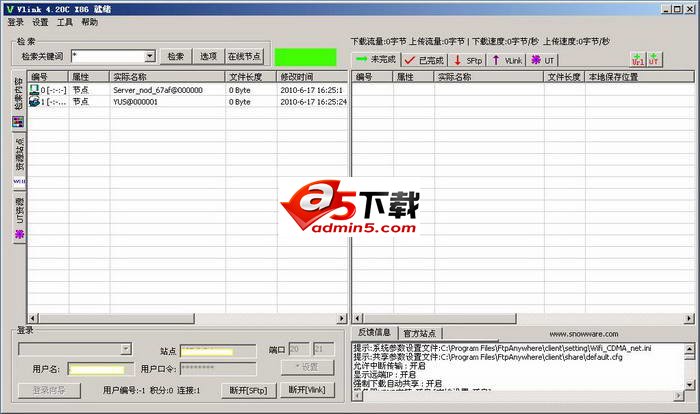Click 本地保存位置 column header in right list

pyautogui.click(x=639, y=77)
